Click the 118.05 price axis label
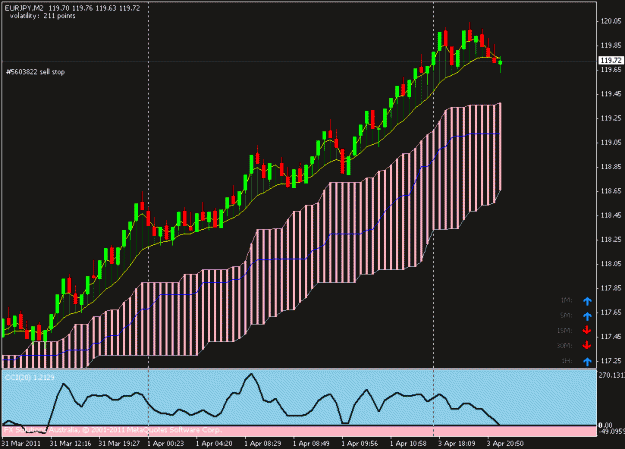 point(611,264)
